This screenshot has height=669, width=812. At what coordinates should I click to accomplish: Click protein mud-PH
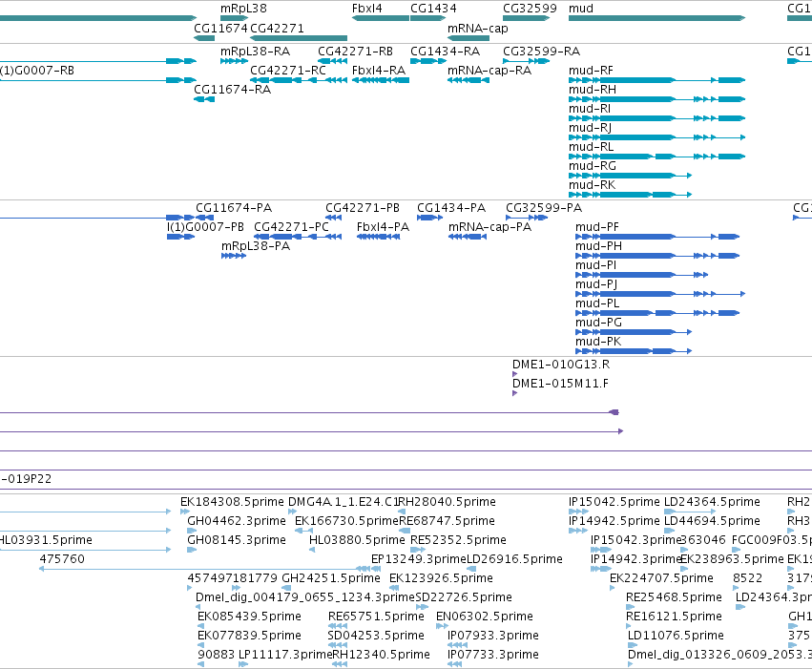pos(598,246)
